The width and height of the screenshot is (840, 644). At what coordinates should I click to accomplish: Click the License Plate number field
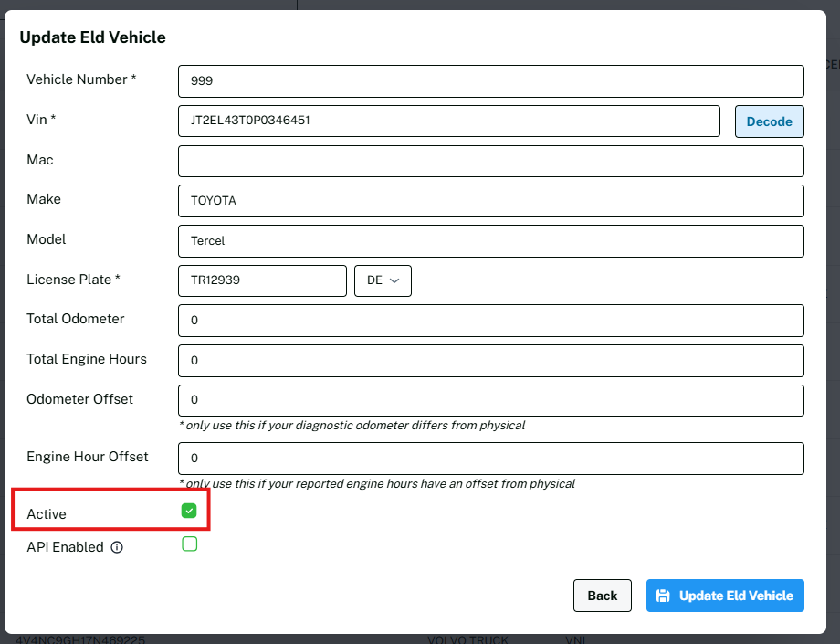click(x=262, y=281)
